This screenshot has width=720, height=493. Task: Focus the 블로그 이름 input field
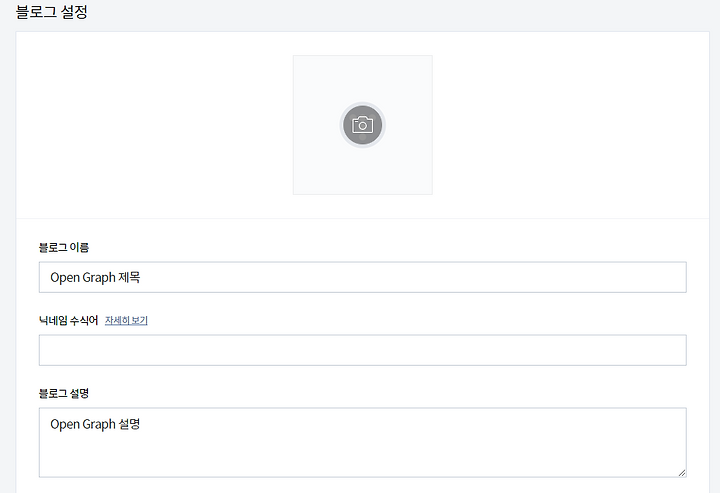(363, 277)
